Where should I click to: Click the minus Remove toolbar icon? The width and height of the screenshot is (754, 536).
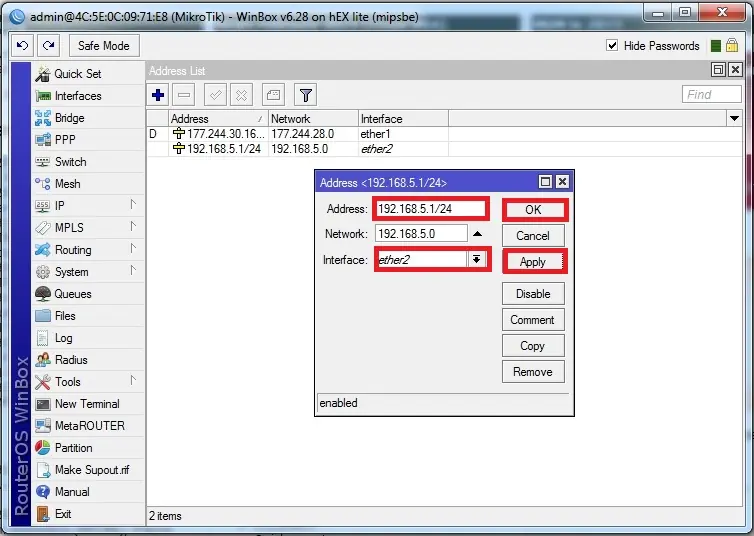pos(184,95)
